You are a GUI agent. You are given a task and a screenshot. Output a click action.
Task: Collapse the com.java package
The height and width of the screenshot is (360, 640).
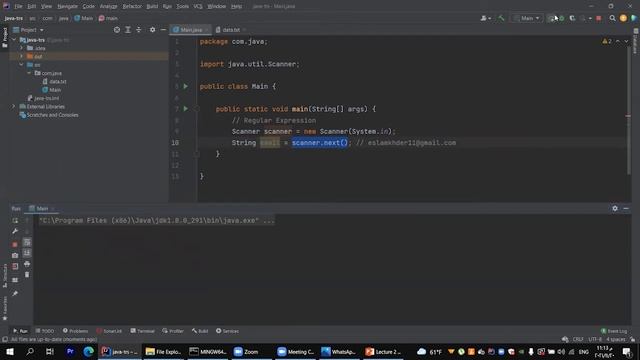[29, 73]
